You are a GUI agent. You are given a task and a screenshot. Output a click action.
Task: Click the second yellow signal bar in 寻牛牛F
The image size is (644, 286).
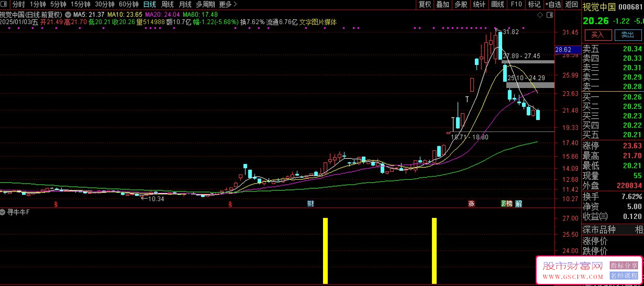pyautogui.click(x=434, y=251)
